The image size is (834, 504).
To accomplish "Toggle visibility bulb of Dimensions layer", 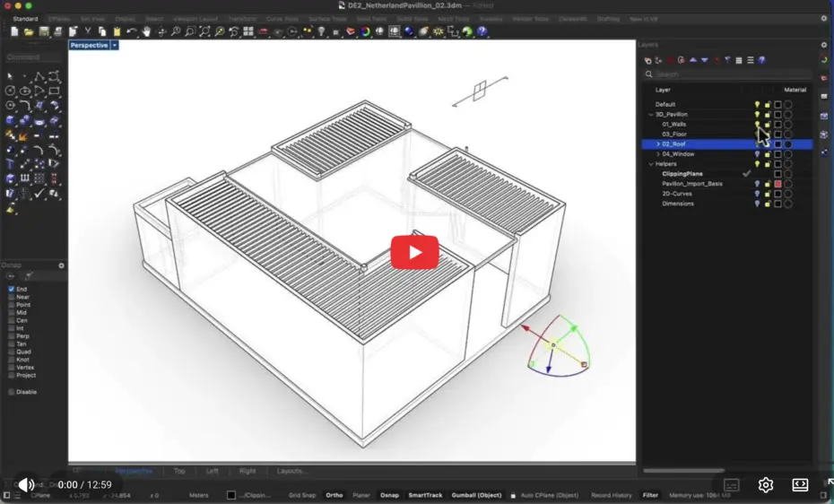I will [757, 204].
